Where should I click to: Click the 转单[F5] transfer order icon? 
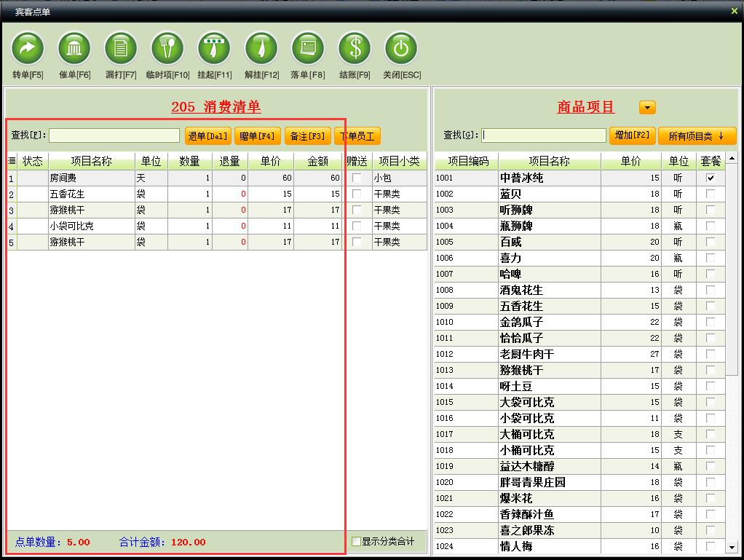(28, 48)
